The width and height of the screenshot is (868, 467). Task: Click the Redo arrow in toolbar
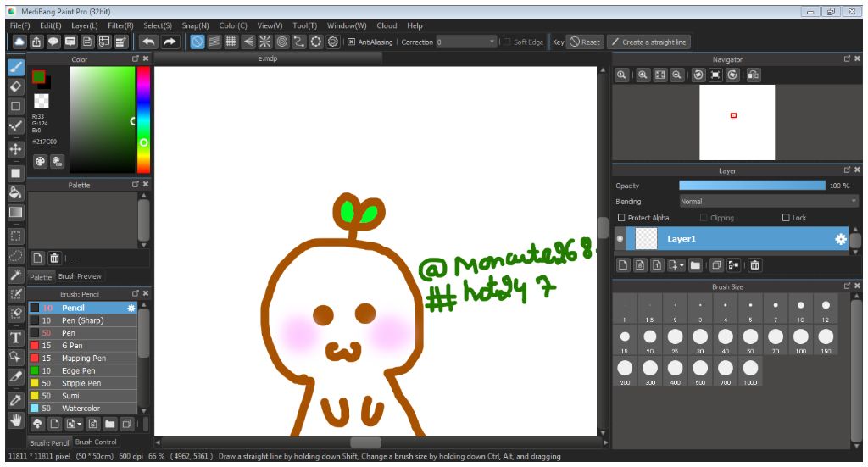click(170, 42)
